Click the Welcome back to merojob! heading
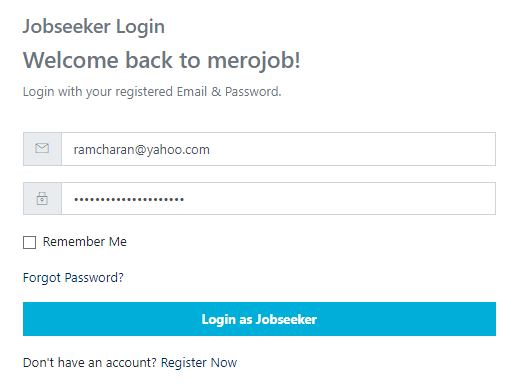 [x=162, y=60]
